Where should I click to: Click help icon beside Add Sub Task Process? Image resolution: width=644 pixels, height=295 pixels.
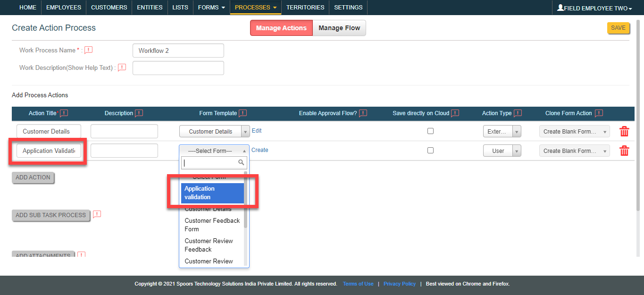coord(97,214)
